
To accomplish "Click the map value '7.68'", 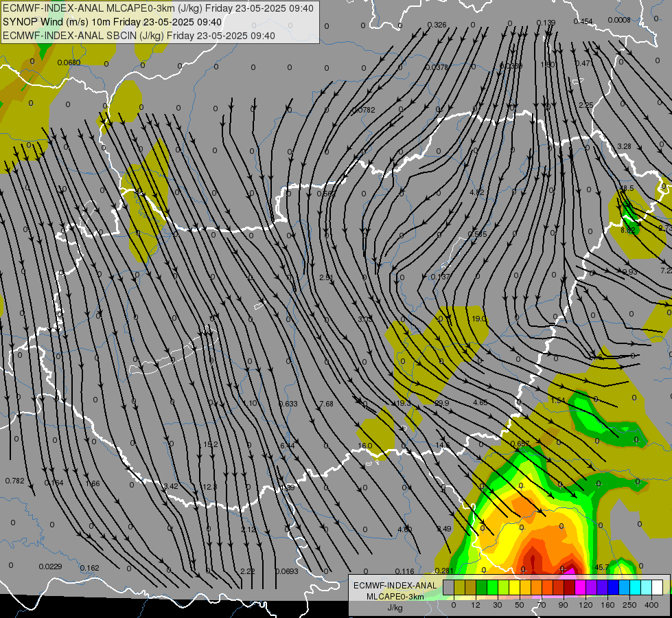I will pos(326,404).
